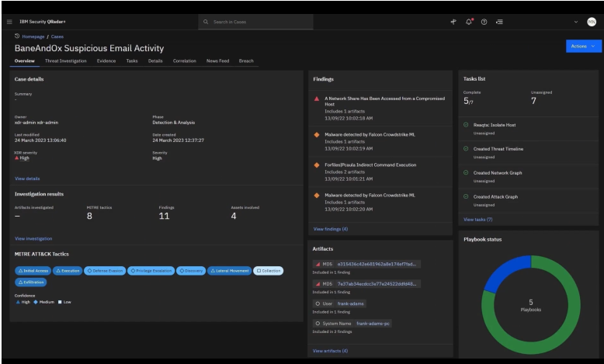Click View artifacts (4) link
The width and height of the screenshot is (604, 364).
pyautogui.click(x=330, y=351)
